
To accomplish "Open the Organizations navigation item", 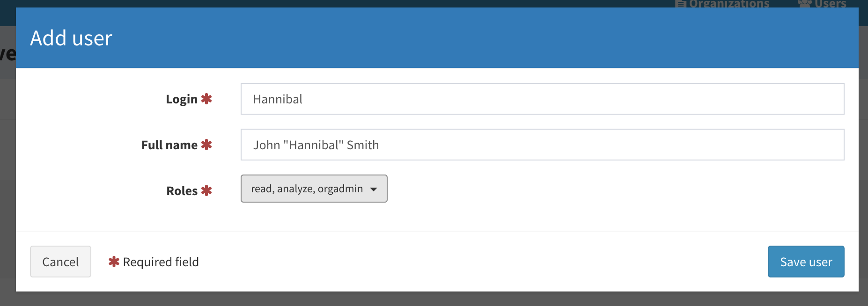I will click(x=722, y=4).
